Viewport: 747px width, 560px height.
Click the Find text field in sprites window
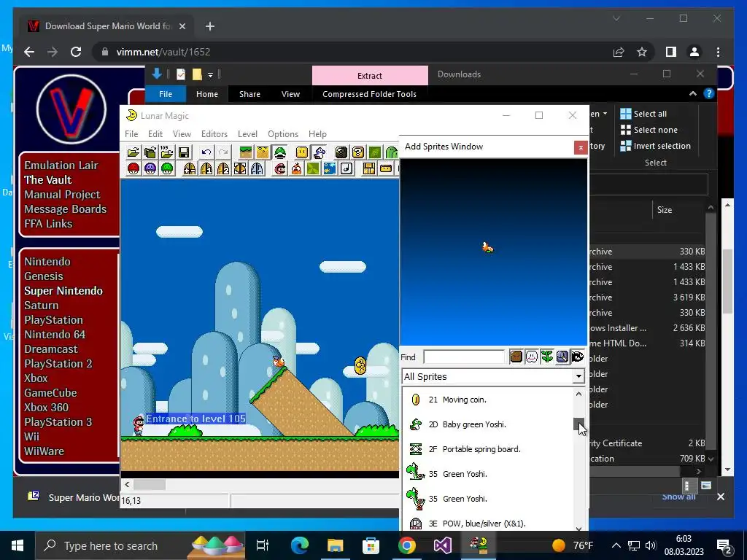pyautogui.click(x=463, y=357)
